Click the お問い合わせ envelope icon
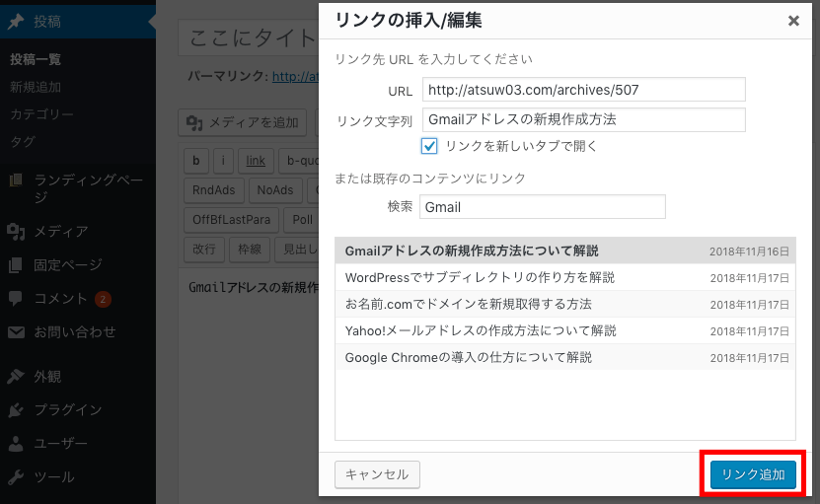Screen dimensions: 820x504 tap(16, 332)
